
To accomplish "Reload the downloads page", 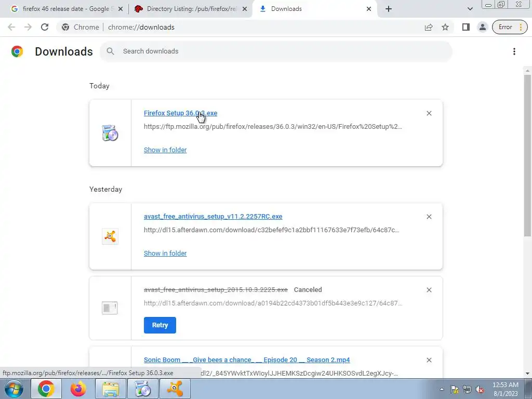I will [45, 27].
